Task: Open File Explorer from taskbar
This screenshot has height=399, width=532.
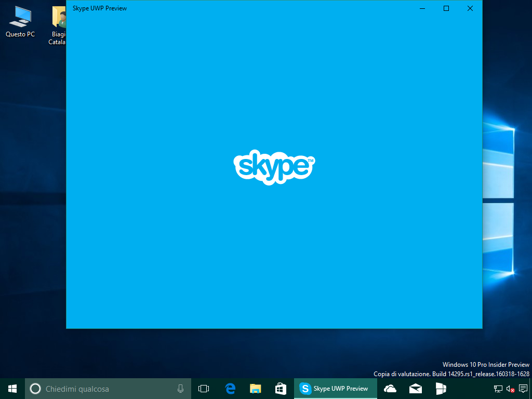Action: (x=256, y=389)
